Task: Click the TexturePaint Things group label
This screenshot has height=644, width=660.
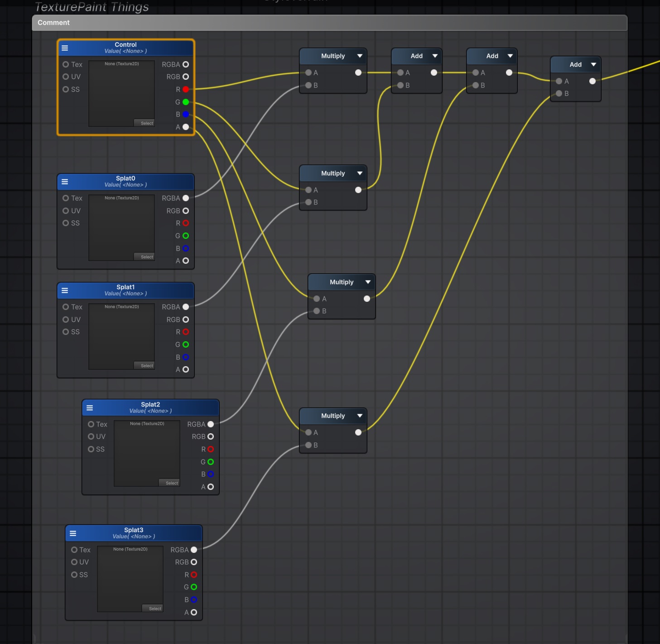Action: tap(92, 7)
